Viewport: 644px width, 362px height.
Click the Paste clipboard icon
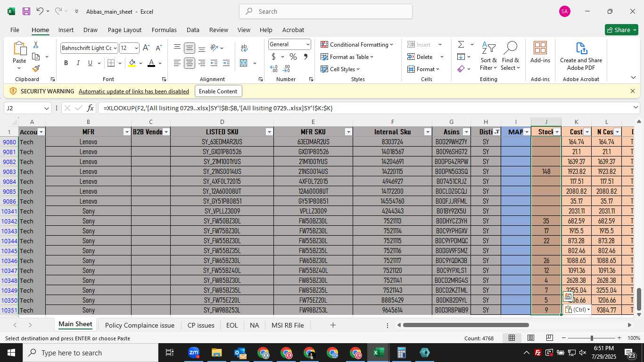click(19, 49)
